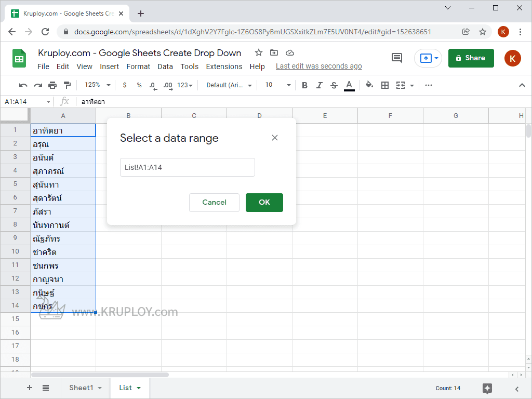Show side panel with bottom-right chevron

(517, 389)
